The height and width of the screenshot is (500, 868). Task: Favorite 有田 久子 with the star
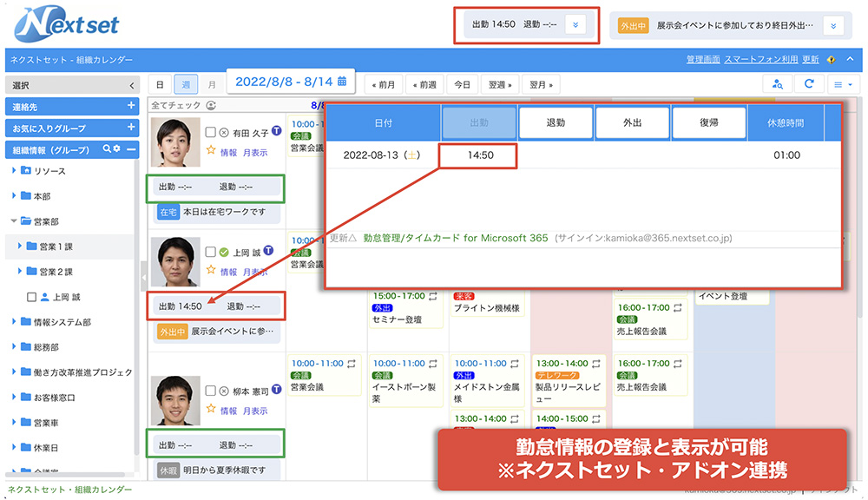coord(211,150)
